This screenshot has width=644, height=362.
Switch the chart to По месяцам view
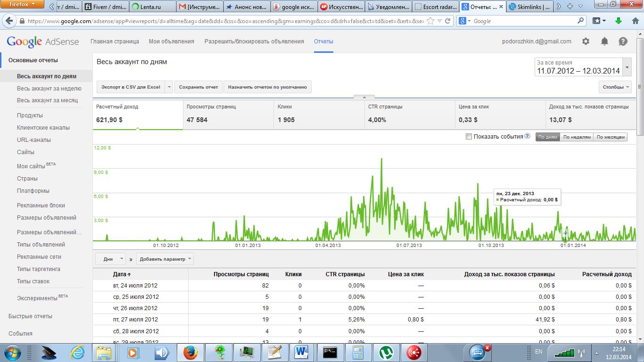tap(611, 137)
